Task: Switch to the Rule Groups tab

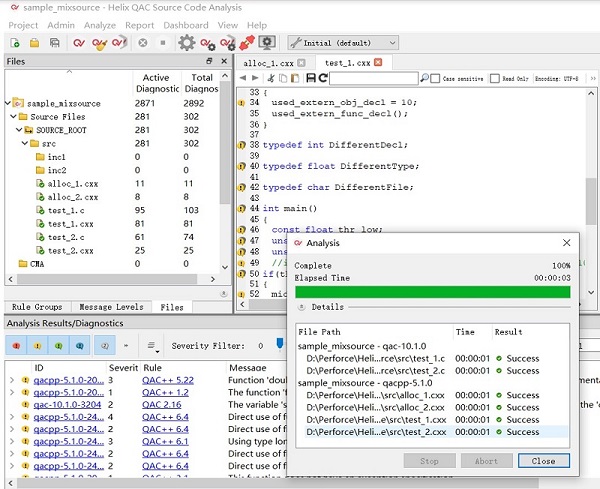Action: pyautogui.click(x=37, y=307)
